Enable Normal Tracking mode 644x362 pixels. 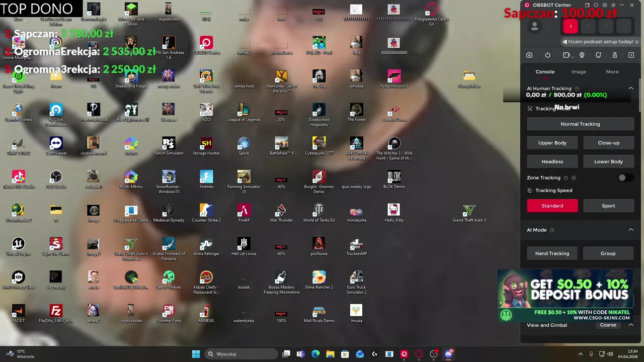click(x=580, y=124)
